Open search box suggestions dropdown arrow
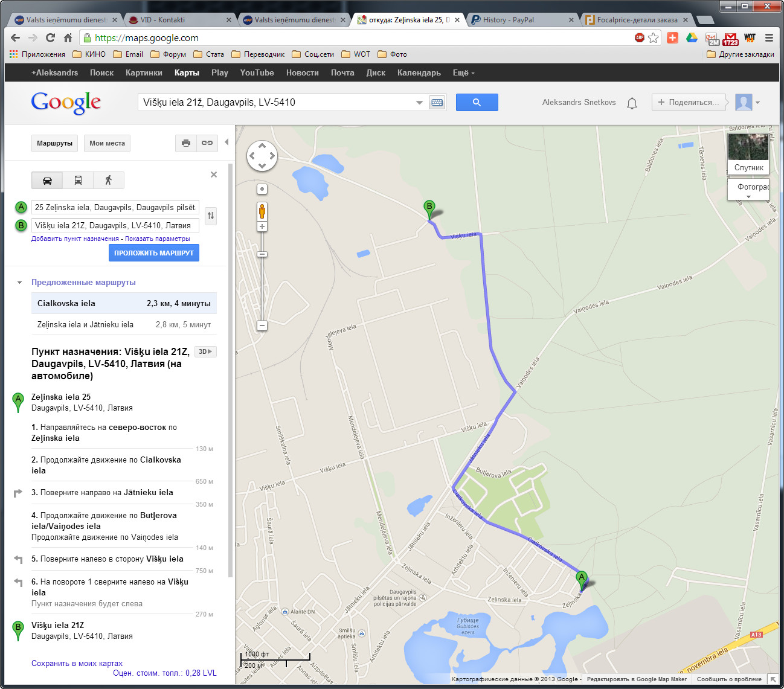 (419, 103)
